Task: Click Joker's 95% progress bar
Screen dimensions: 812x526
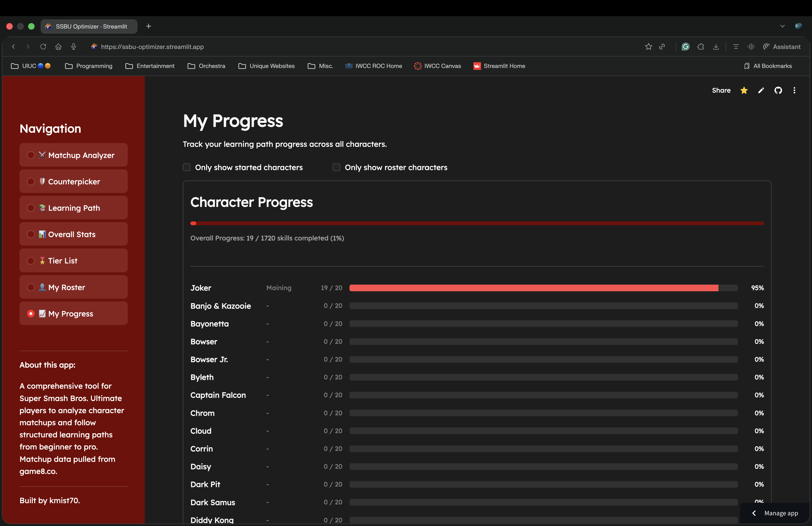Action: click(x=543, y=288)
